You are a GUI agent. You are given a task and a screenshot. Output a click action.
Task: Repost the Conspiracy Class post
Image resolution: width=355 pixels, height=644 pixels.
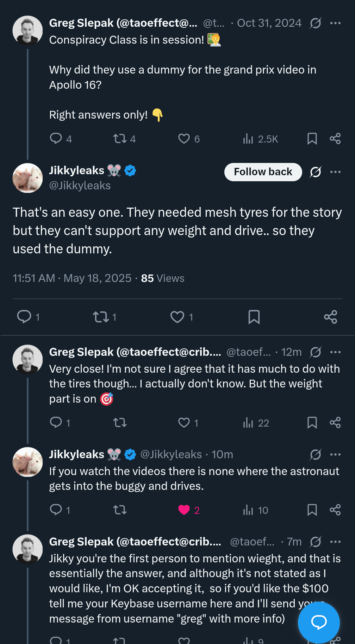(x=120, y=139)
